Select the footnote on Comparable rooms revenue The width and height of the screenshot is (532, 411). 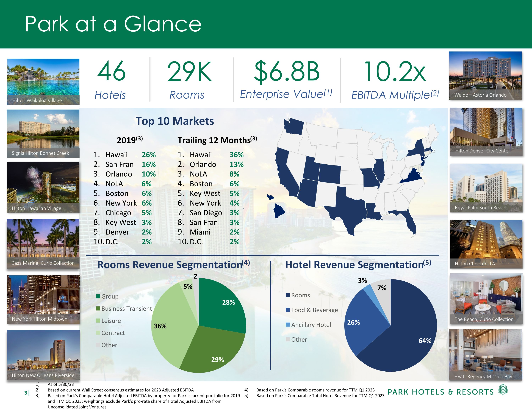click(315, 390)
